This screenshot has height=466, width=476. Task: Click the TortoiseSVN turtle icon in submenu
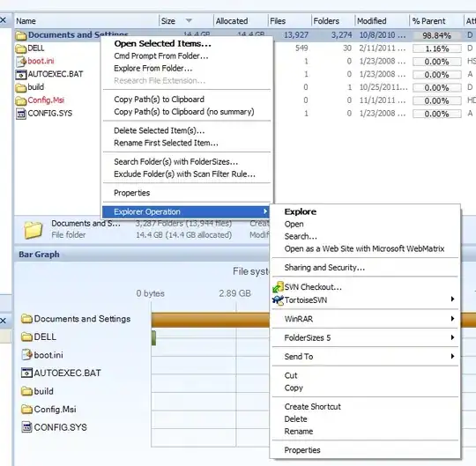(278, 300)
